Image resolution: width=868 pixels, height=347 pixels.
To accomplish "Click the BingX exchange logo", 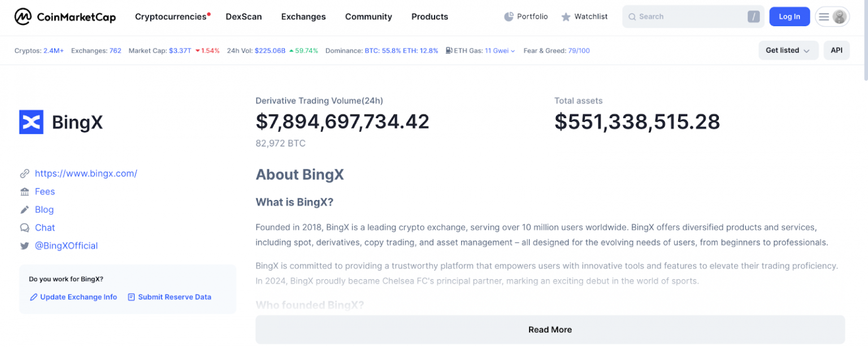I will coord(31,122).
